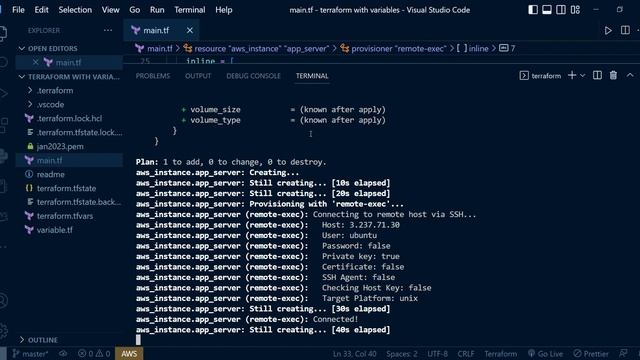Switch to the Debug Console tab
The height and width of the screenshot is (360, 640).
point(253,76)
